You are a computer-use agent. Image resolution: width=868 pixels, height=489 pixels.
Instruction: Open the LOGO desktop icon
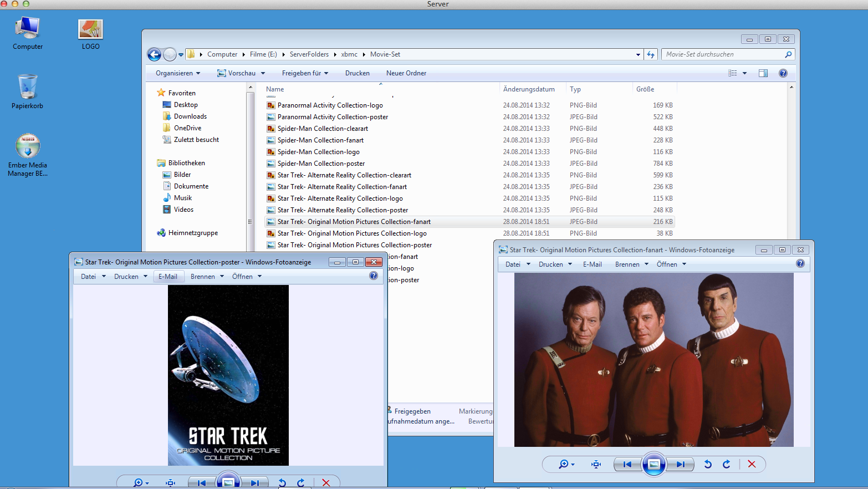pyautogui.click(x=91, y=34)
